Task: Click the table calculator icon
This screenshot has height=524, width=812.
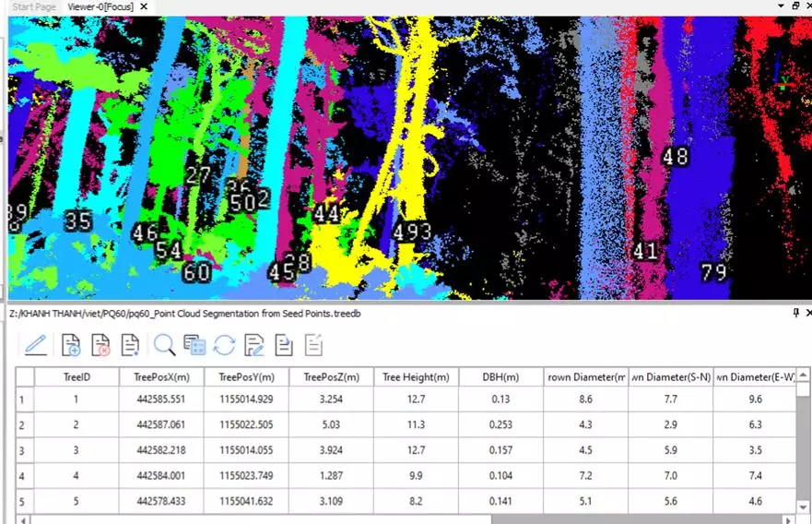Action: (x=194, y=345)
